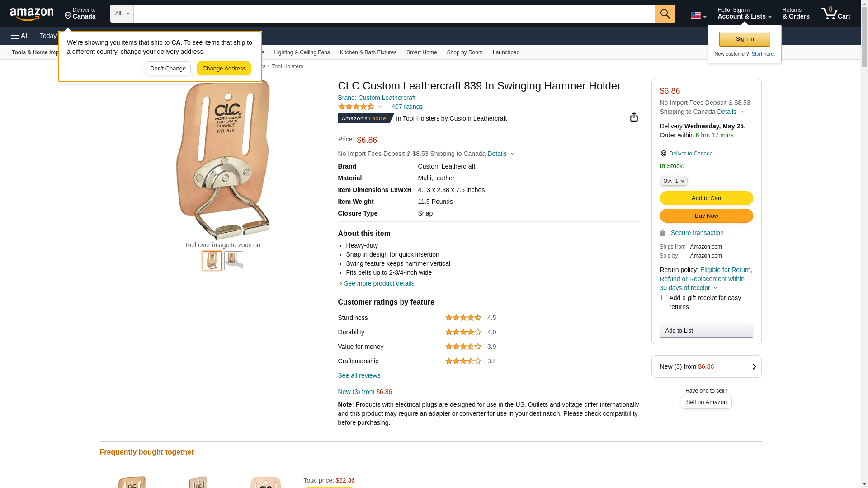Click into the Amazon search field
Image resolution: width=868 pixels, height=488 pixels.
pos(394,14)
